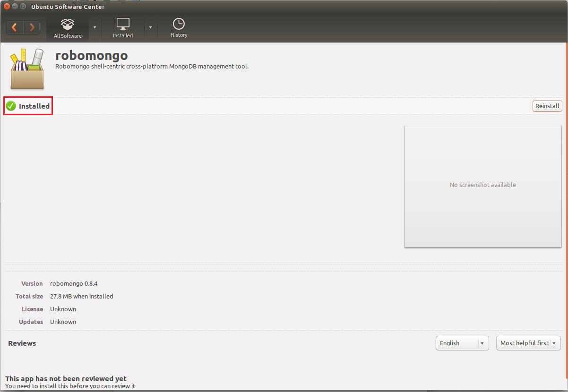Go back with the left arrow button
Image resolution: width=568 pixels, height=392 pixels.
coord(15,27)
